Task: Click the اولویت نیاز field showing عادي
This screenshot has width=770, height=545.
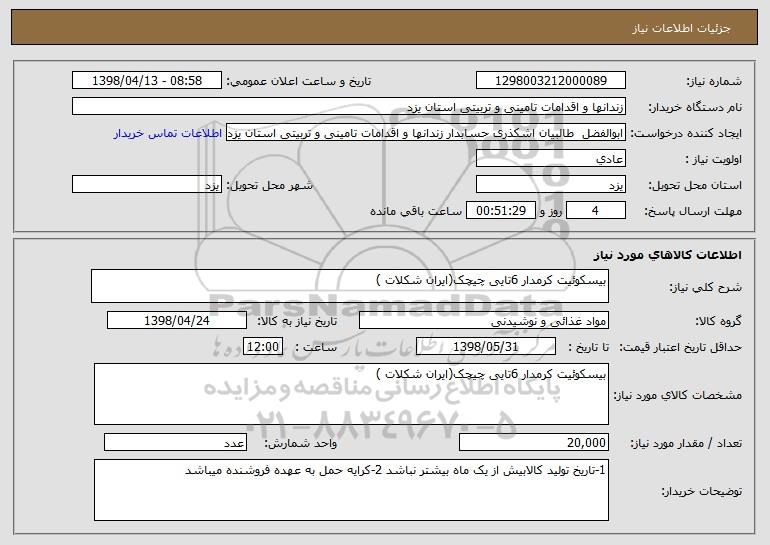Action: tap(550, 159)
